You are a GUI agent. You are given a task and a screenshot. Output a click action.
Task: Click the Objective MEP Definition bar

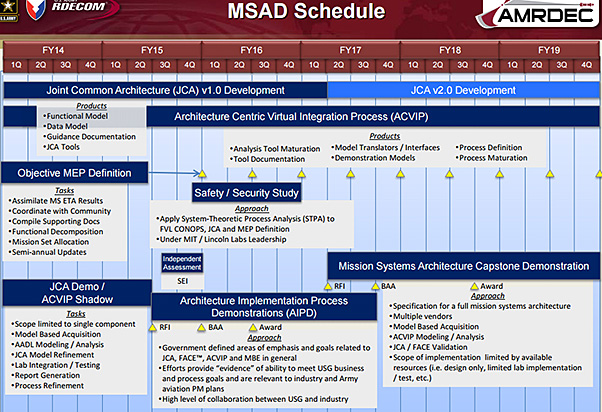click(74, 173)
